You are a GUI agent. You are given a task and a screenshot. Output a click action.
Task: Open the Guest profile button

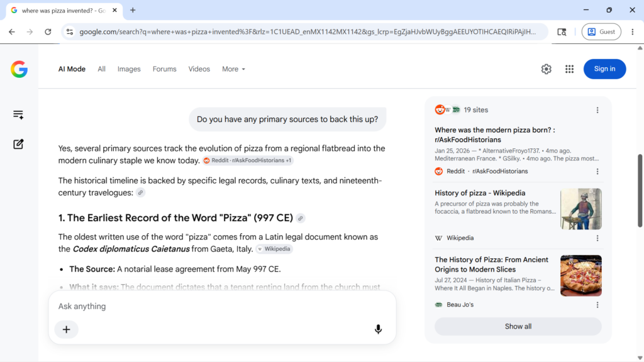pyautogui.click(x=601, y=31)
